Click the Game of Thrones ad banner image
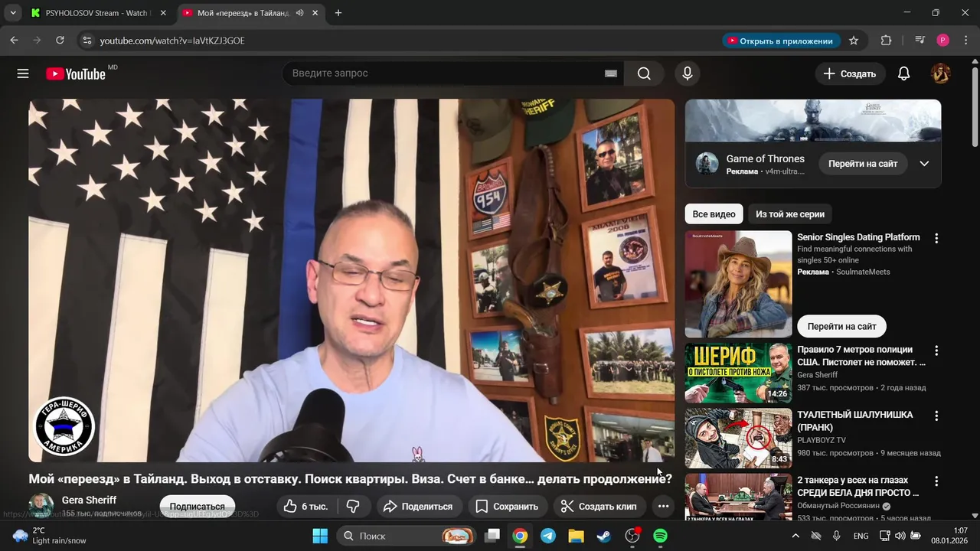The image size is (980, 551). coord(813,120)
